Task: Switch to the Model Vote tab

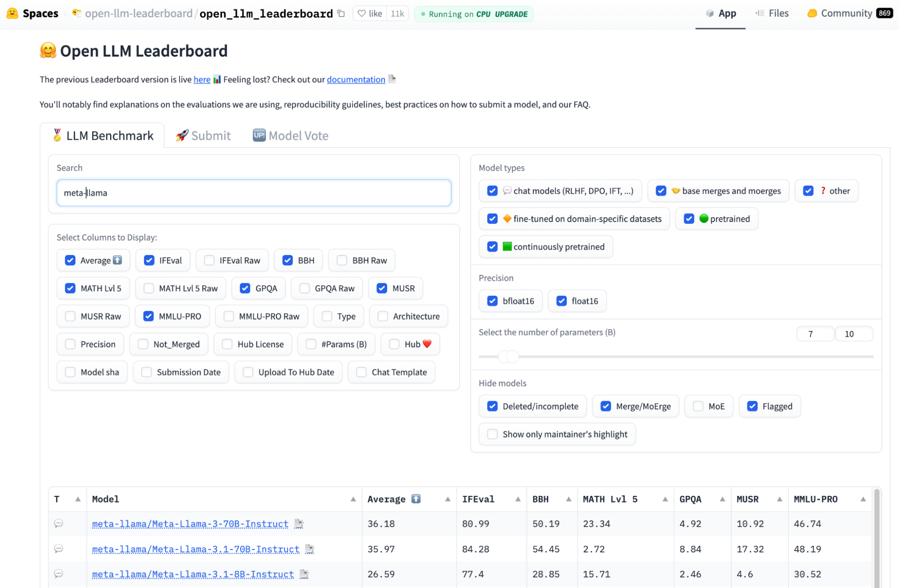Action: pyautogui.click(x=291, y=135)
